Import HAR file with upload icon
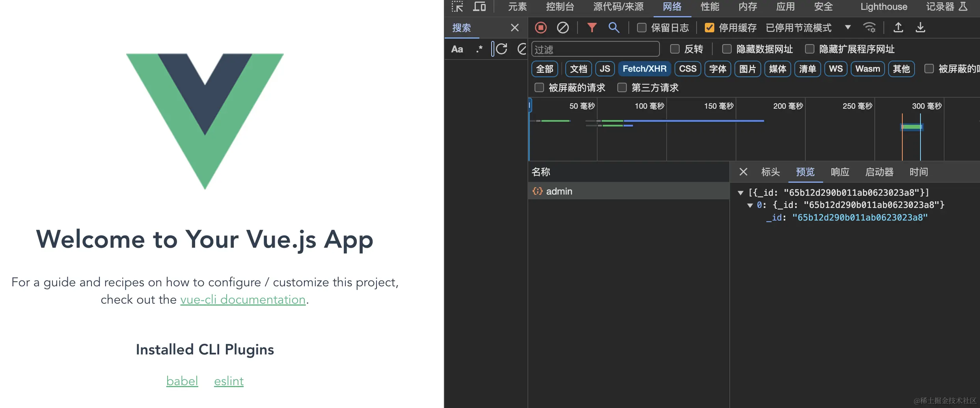 click(898, 28)
